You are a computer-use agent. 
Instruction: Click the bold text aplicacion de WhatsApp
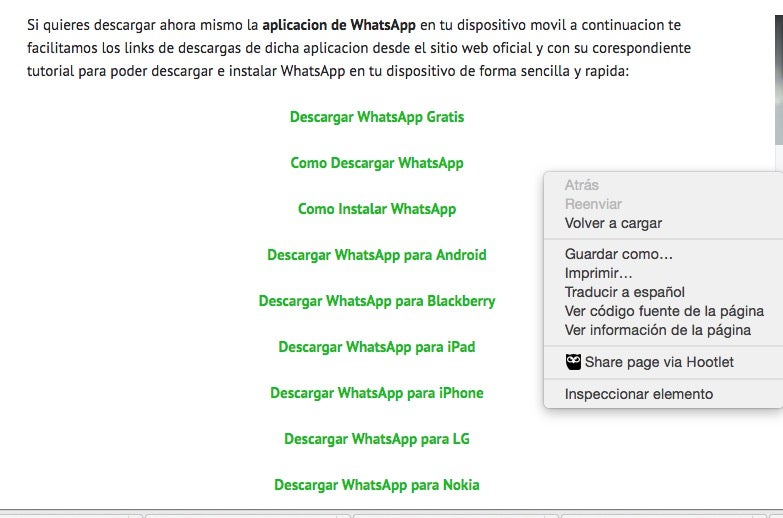pos(339,25)
